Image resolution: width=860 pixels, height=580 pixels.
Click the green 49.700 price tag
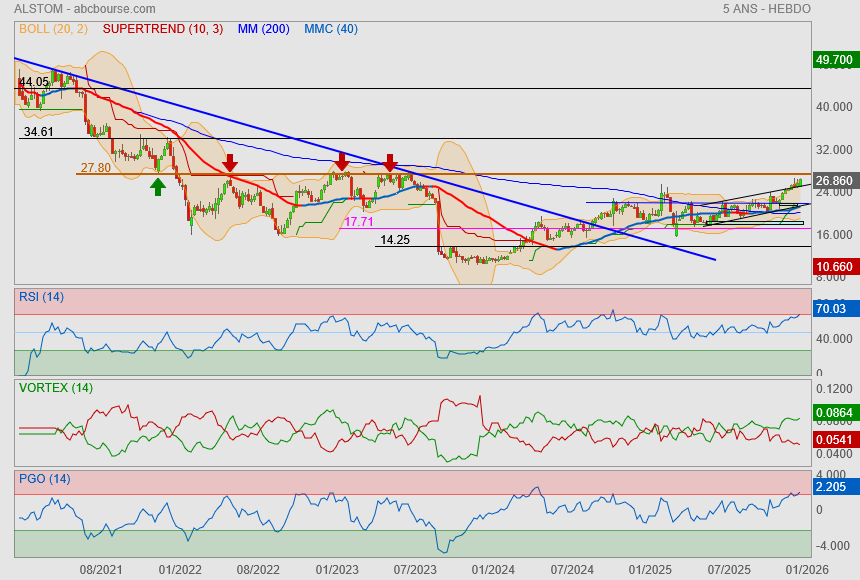pos(834,61)
